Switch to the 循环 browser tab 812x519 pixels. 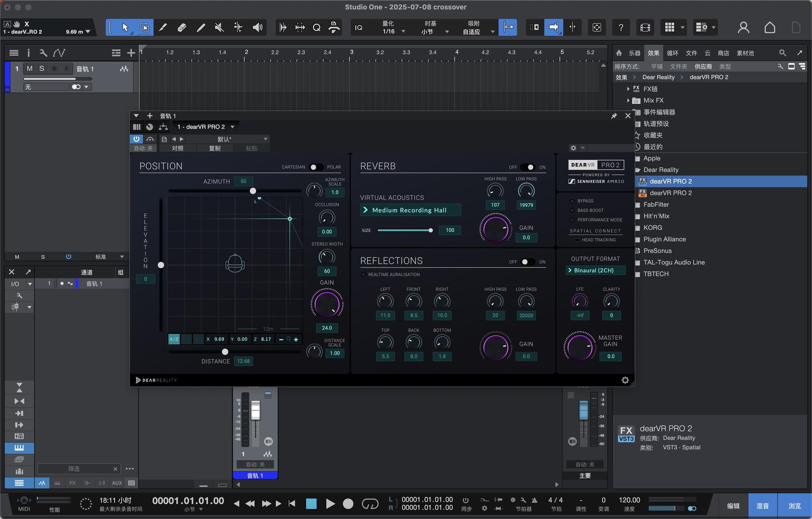click(672, 53)
